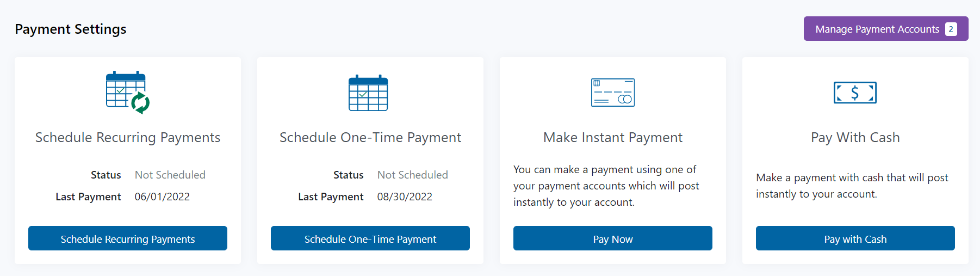Click the Pay With Cash card title

click(855, 137)
